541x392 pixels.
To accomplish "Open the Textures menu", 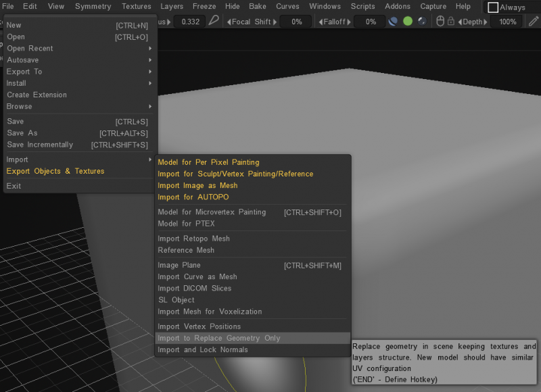I will point(137,7).
